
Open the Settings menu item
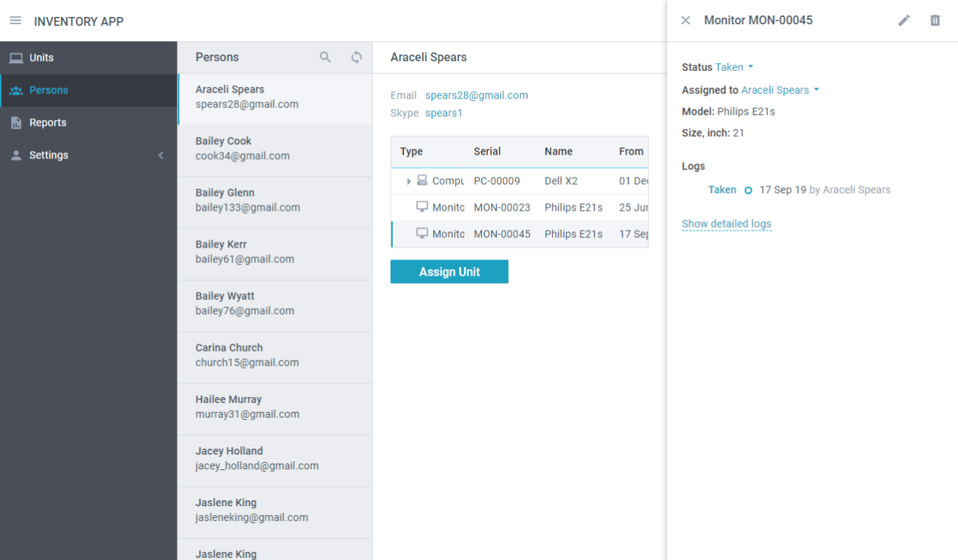[x=88, y=155]
